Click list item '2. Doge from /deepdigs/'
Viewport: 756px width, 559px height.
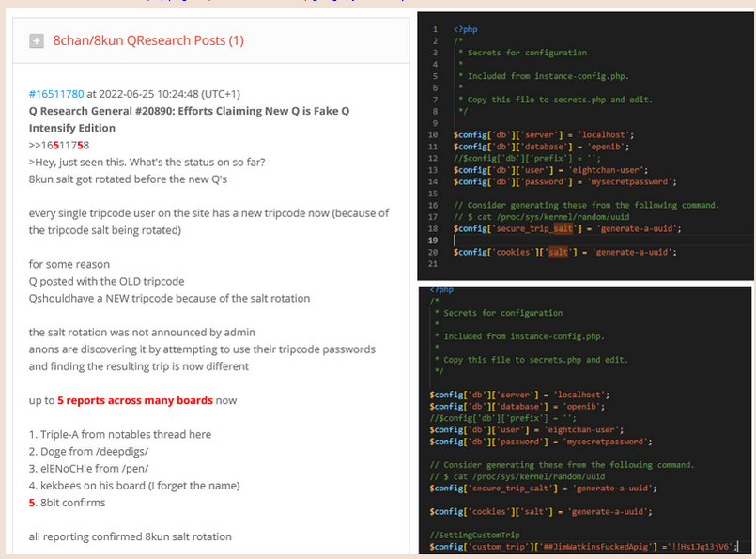[88, 452]
